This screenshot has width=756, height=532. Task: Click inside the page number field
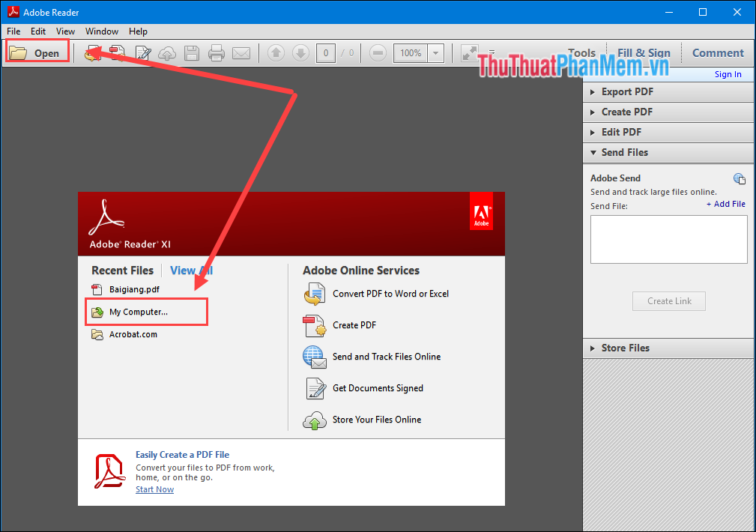click(325, 52)
